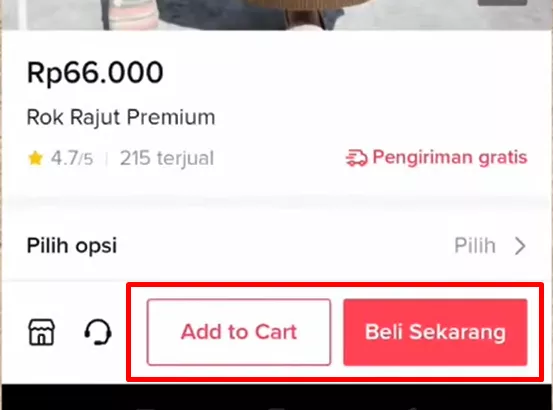Screen dimensions: 553x410
Task: Click the Rok Rajut Premium title
Action: point(121,117)
